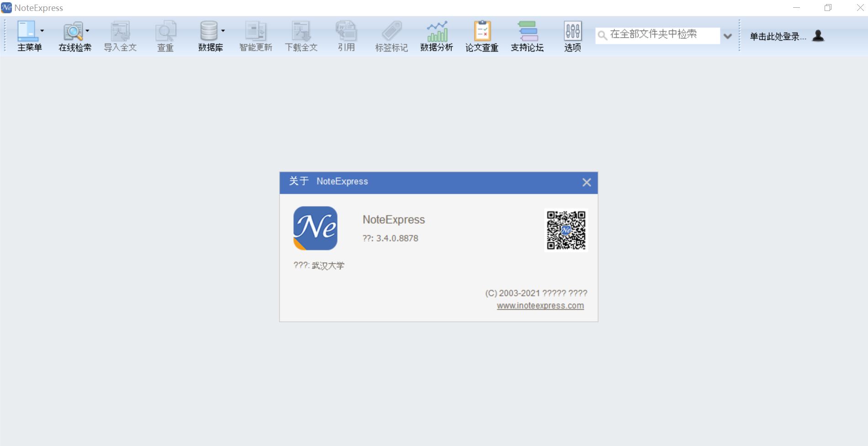Click the 导入全文 import full text icon
868x446 pixels.
point(120,31)
